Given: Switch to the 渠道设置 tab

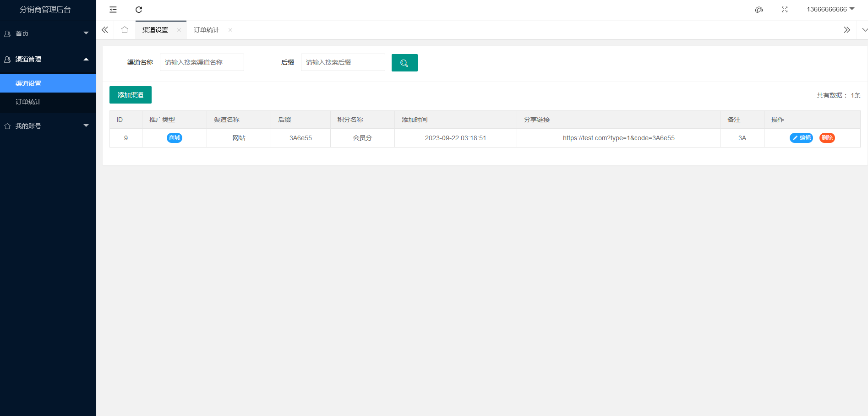Looking at the screenshot, I should 155,30.
